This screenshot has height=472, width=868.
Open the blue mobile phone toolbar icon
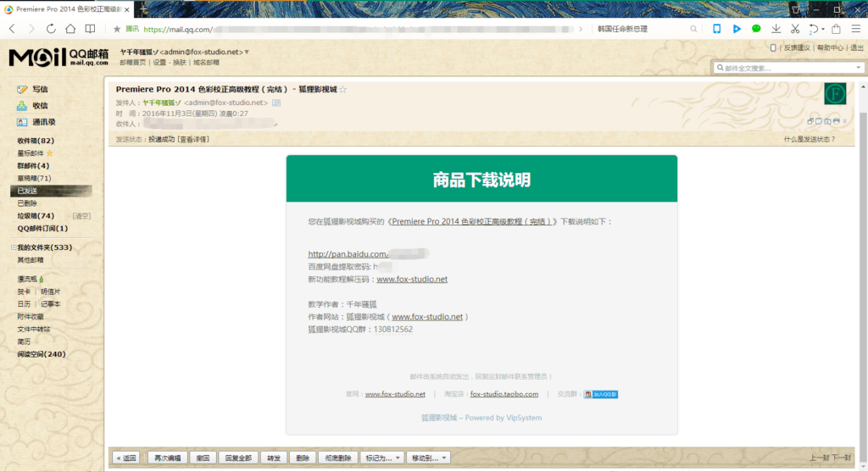tap(717, 29)
